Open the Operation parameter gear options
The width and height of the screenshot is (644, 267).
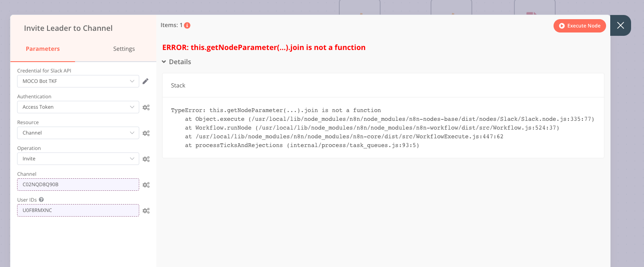pyautogui.click(x=146, y=159)
